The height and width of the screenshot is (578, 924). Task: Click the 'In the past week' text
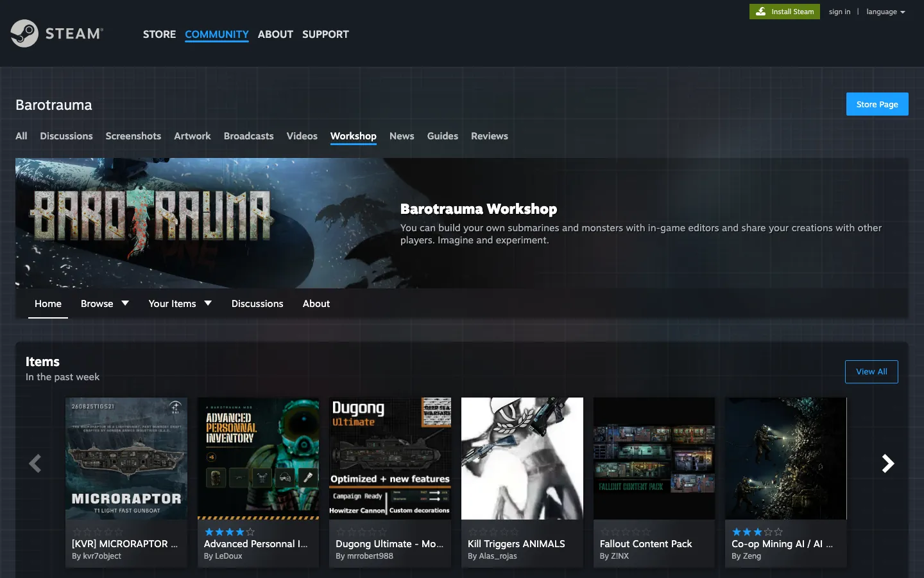62,377
